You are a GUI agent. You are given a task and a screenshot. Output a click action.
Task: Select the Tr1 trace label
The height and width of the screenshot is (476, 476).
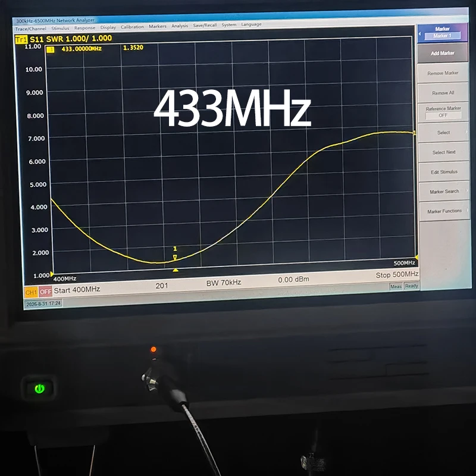(21, 40)
